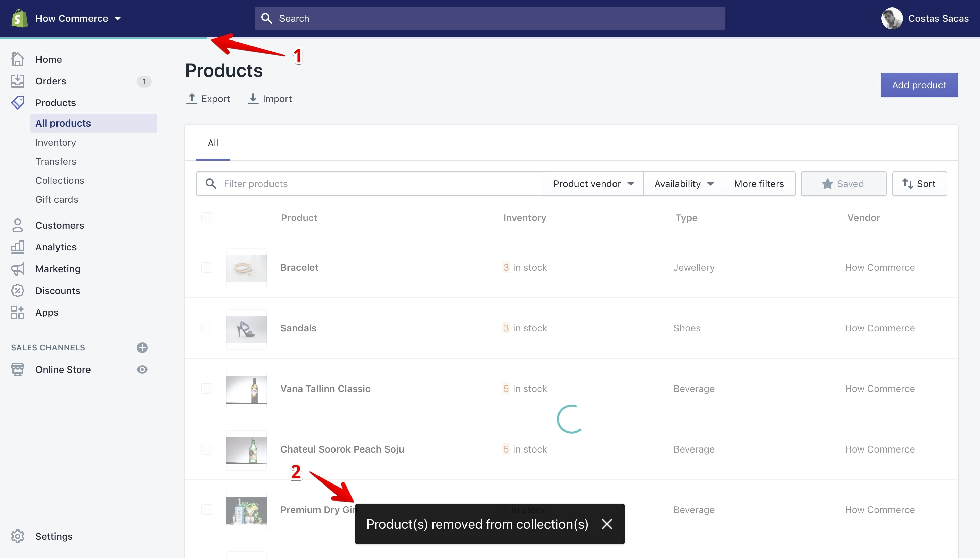This screenshot has height=558, width=980.
Task: Select All products submenu item
Action: 93,123
